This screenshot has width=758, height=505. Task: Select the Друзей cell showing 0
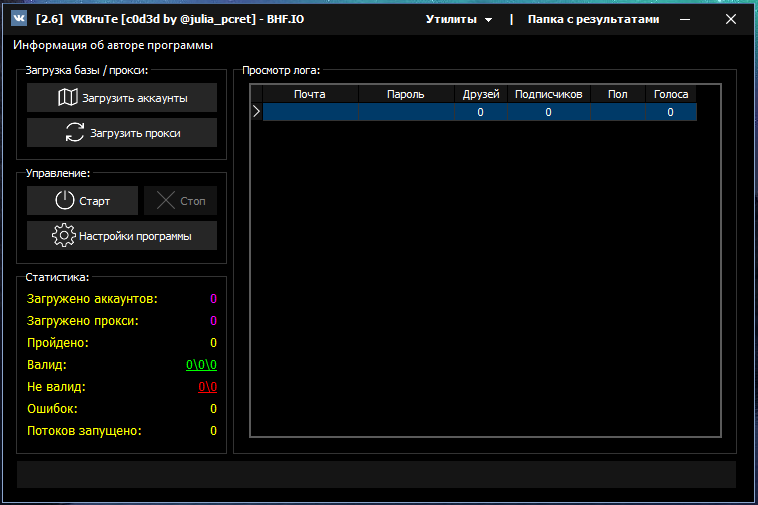[481, 112]
